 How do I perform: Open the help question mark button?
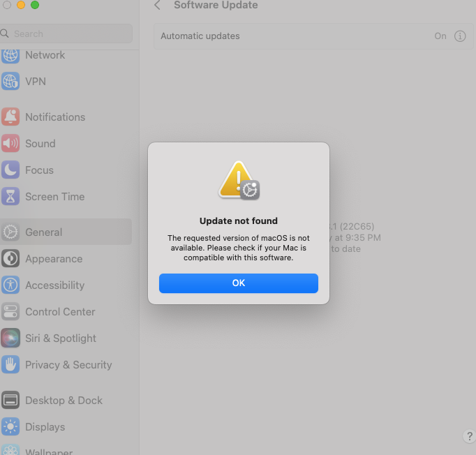(469, 436)
